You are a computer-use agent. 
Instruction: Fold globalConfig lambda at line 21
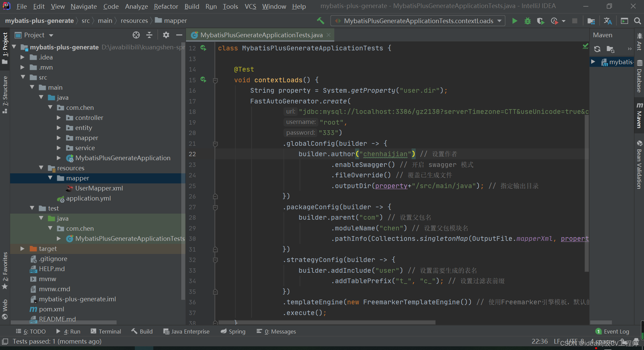(x=215, y=144)
